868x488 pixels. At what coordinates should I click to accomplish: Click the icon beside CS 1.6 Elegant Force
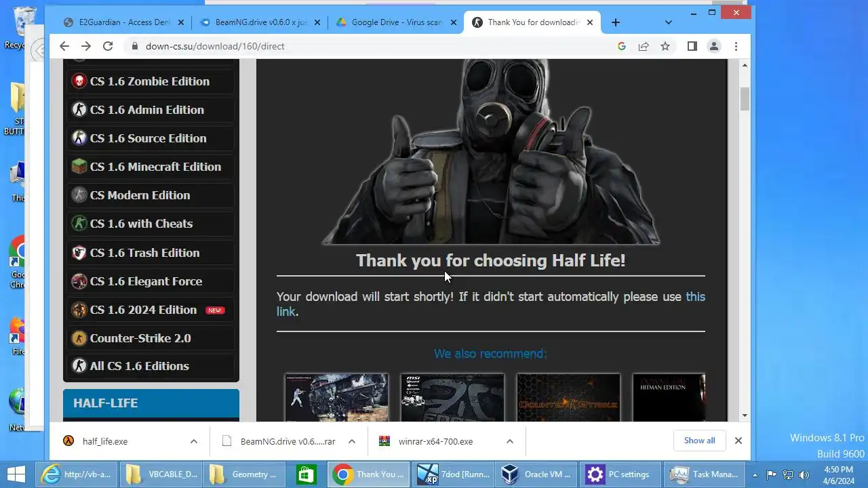(79, 281)
